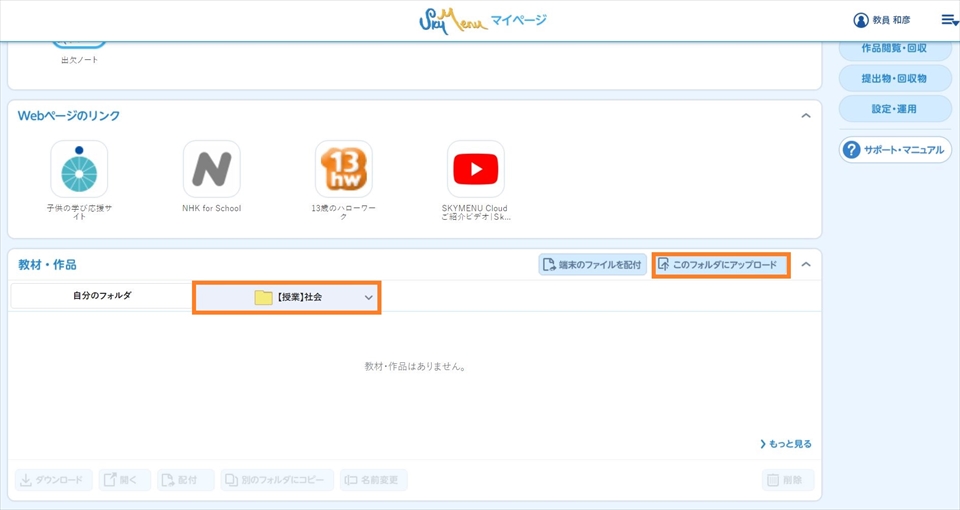Open the NHK for School icon
The image size is (960, 510).
coord(211,169)
